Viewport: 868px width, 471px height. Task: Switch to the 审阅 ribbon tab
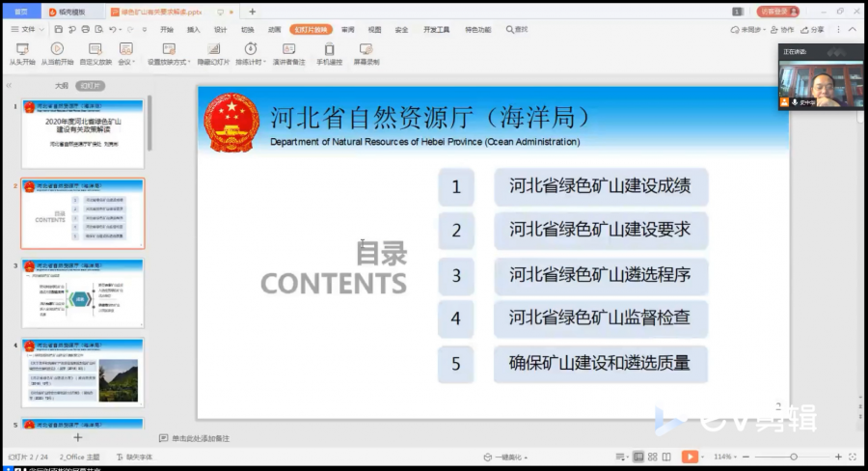(x=347, y=29)
